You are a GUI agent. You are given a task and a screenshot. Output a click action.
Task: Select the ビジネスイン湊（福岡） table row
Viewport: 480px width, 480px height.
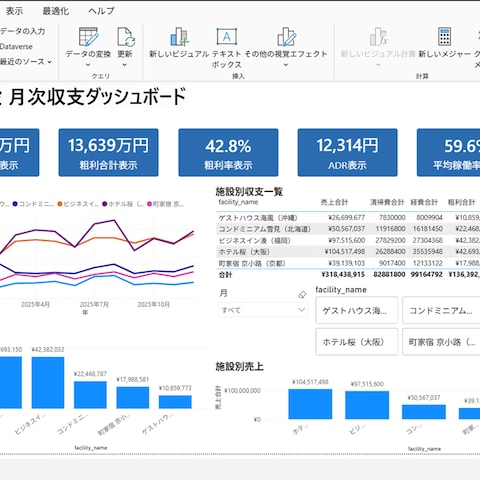coord(348,240)
